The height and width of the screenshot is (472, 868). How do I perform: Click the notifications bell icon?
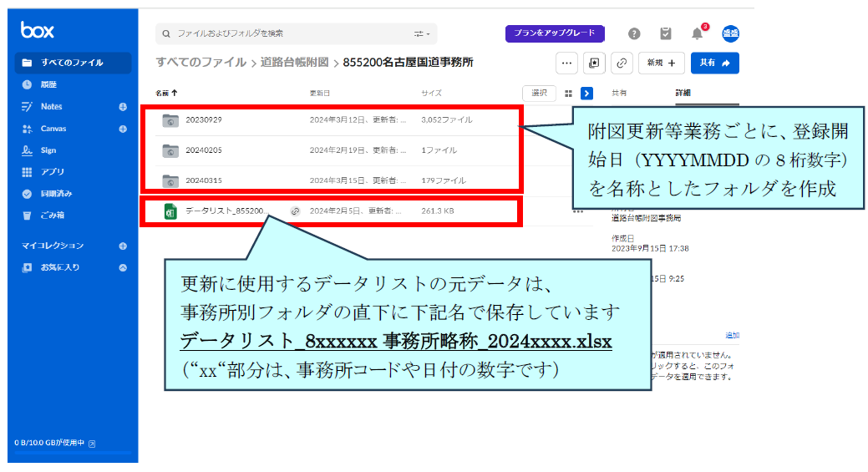(x=697, y=33)
